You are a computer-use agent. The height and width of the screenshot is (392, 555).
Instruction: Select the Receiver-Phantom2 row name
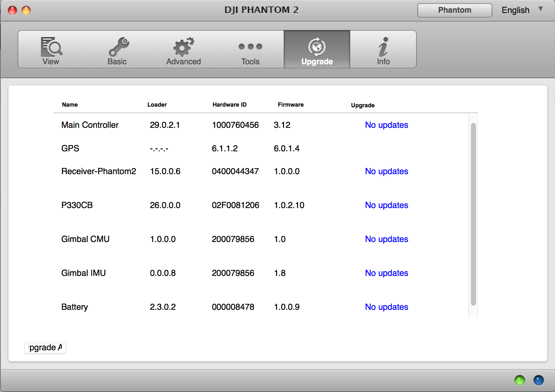[x=98, y=171]
